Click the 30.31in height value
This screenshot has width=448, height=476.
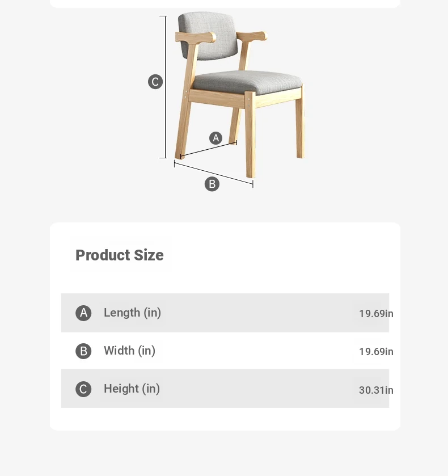tap(376, 390)
